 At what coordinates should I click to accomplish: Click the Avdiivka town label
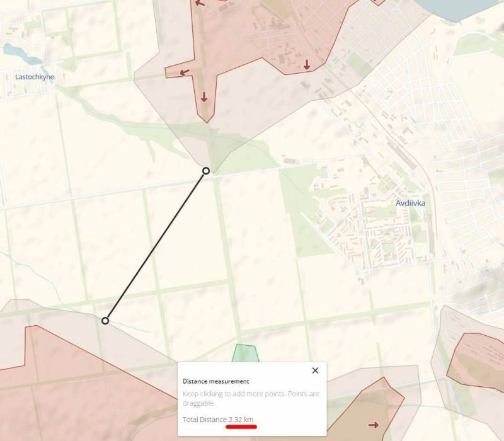[x=410, y=203]
